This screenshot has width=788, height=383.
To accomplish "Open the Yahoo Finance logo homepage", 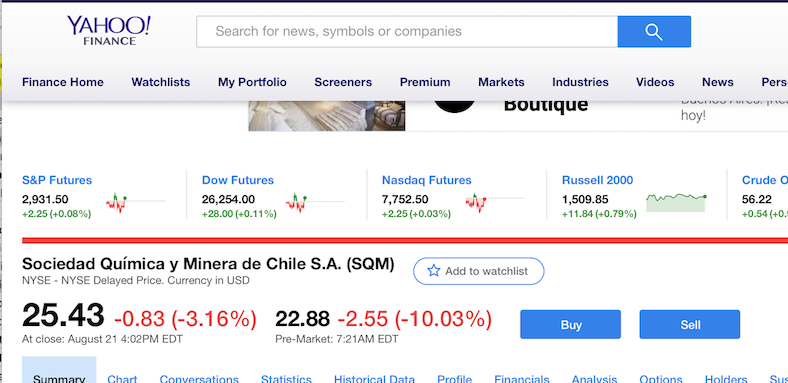I will click(x=109, y=30).
